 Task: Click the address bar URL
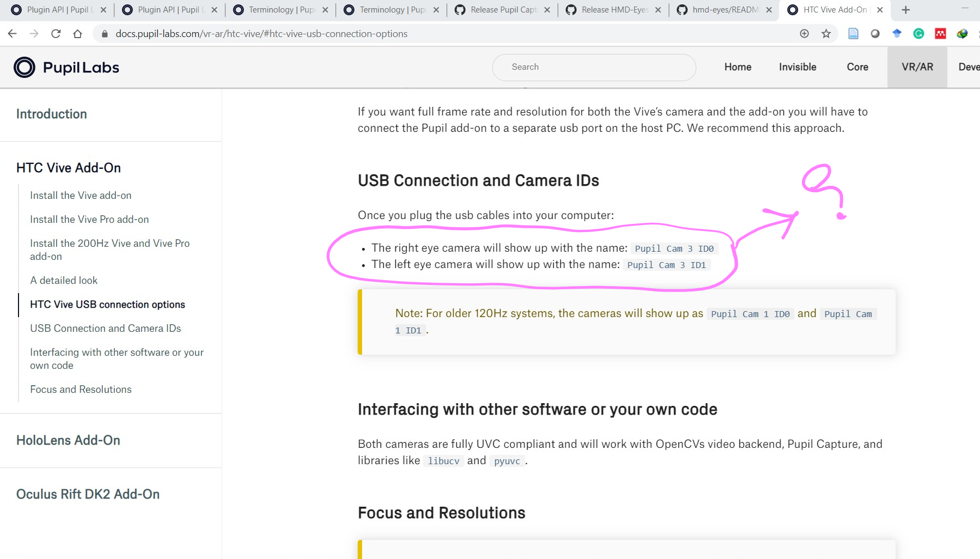point(261,34)
